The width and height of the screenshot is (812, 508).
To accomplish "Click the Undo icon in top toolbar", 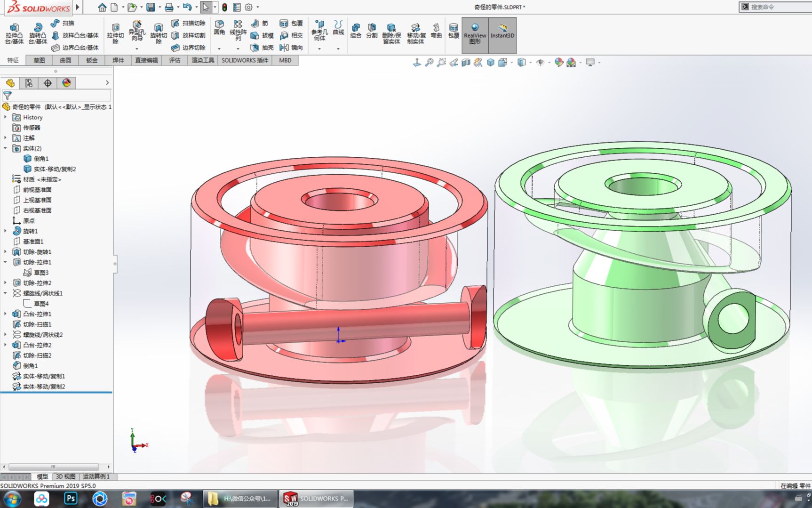I will (187, 7).
